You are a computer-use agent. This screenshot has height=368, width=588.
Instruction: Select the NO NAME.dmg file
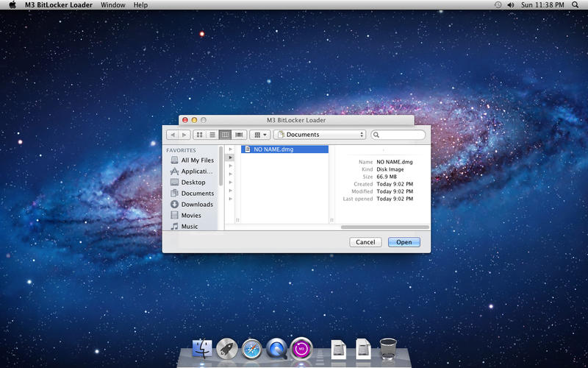point(284,149)
